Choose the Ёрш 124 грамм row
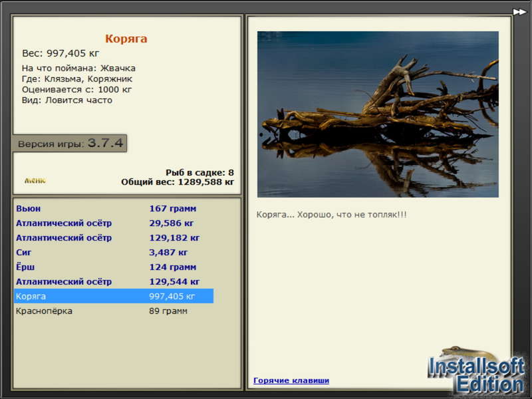The image size is (532, 399). click(x=114, y=267)
